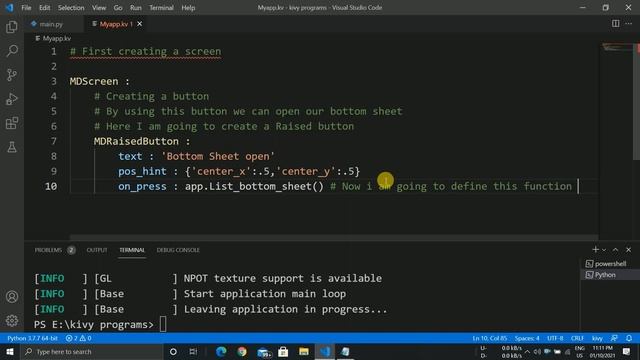The height and width of the screenshot is (360, 640).
Task: Click the terminal prompt input area
Action: (163, 324)
